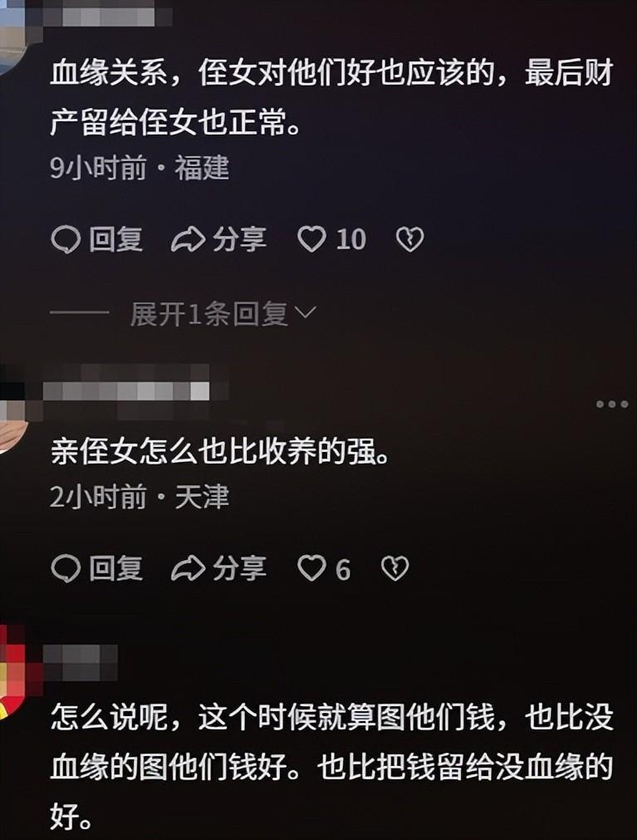The image size is (637, 840).
Task: Share the 福建 comment
Action: (218, 239)
